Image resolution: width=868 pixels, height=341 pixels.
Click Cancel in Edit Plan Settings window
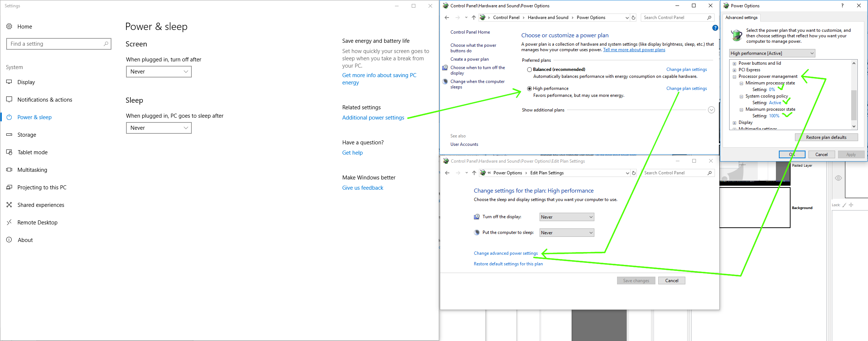coord(671,281)
